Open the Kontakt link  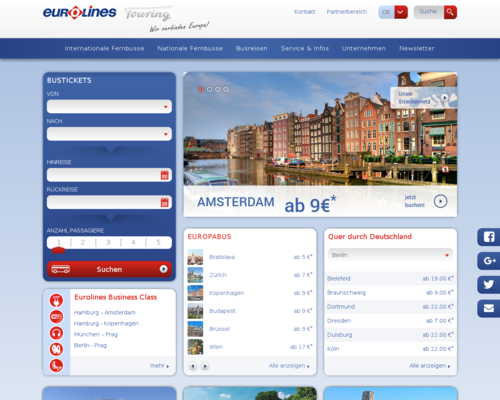pyautogui.click(x=305, y=12)
